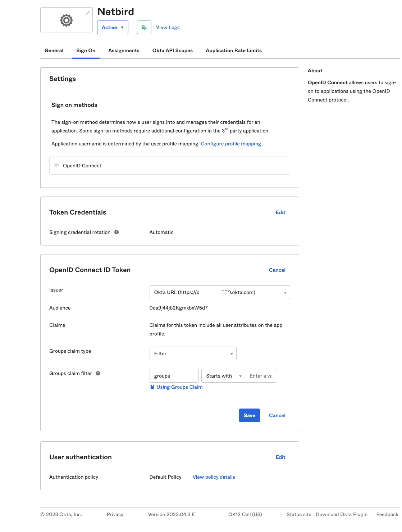Viewport: 402px width, 532px height.
Task: Expand the Issuer Okta URL dropdown
Action: tap(219, 292)
